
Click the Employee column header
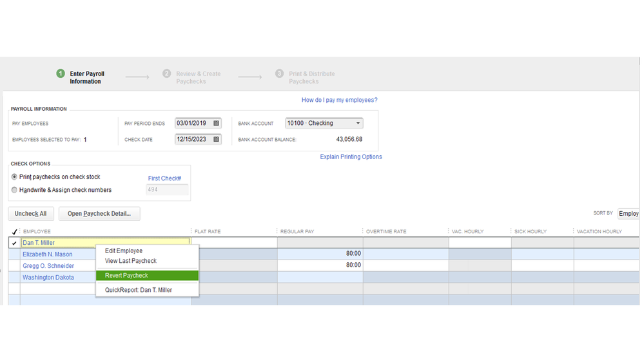(37, 231)
